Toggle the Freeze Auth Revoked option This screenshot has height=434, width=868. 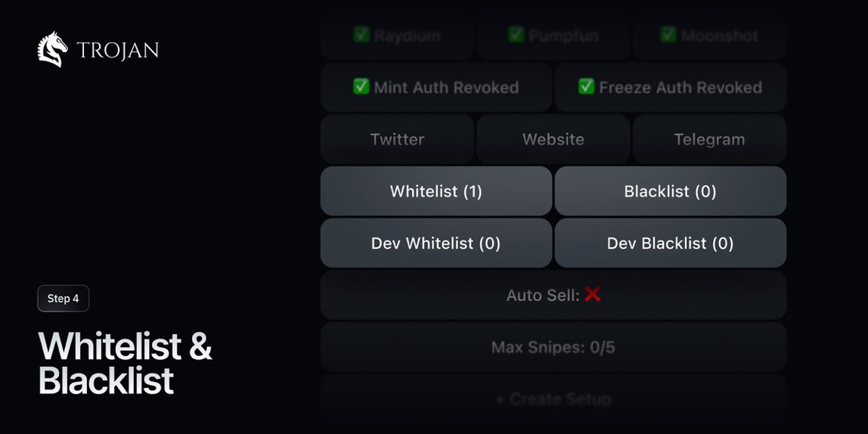671,88
